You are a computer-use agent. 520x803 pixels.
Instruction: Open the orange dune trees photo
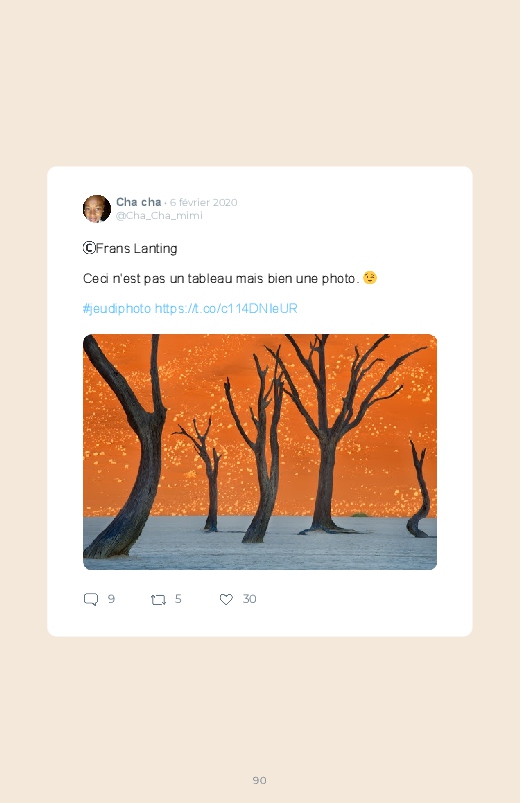coord(260,452)
